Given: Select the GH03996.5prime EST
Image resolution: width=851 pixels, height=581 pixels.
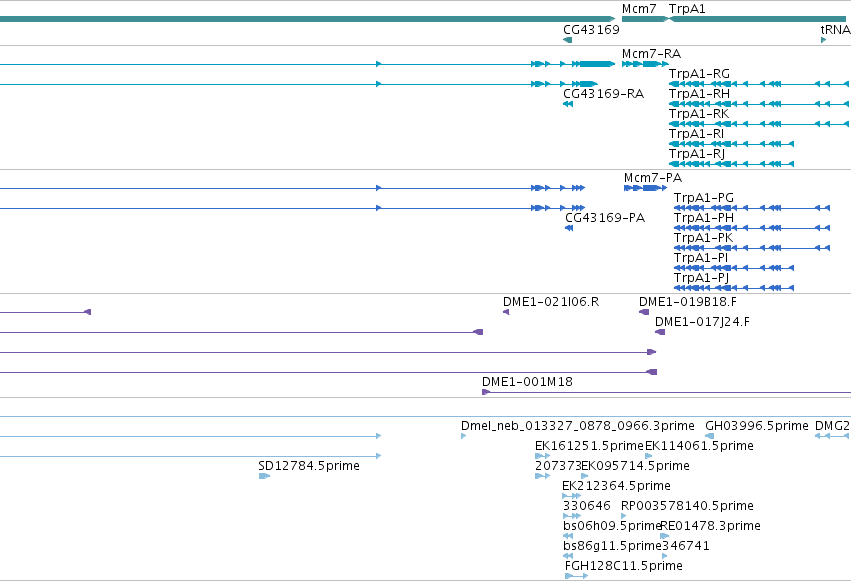Looking at the screenshot, I should (709, 436).
